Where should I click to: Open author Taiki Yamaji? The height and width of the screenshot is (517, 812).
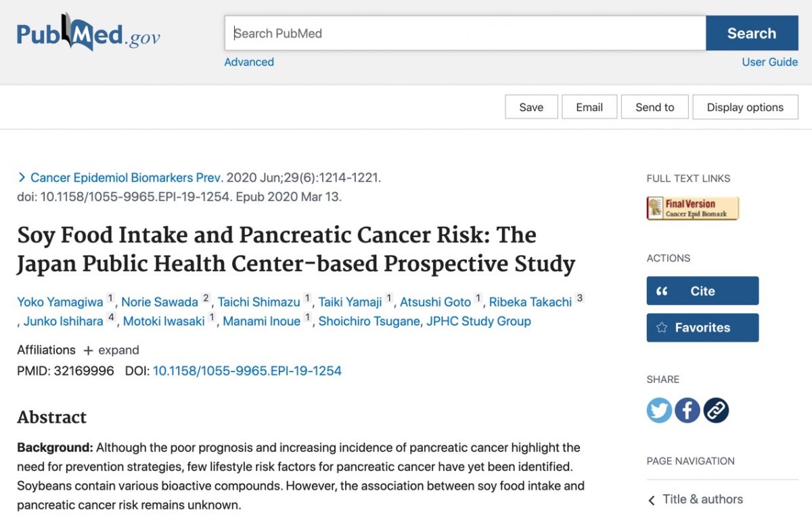pos(351,302)
